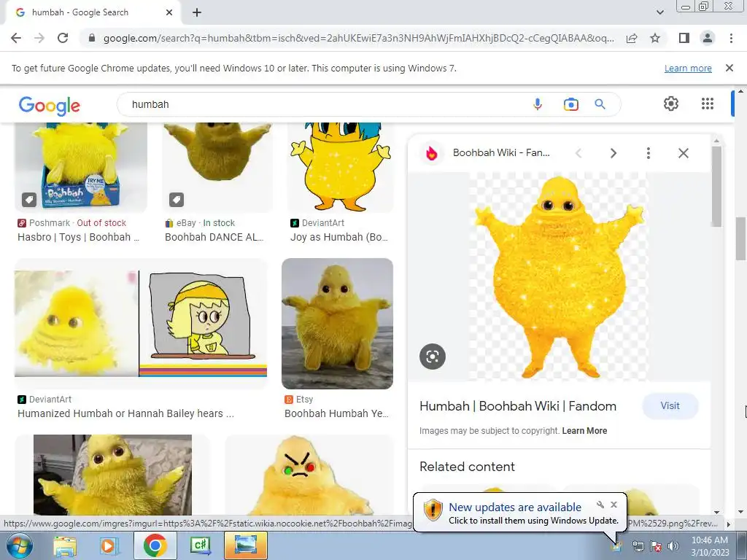747x560 pixels.
Task: Open the Chrome profile icon
Action: (708, 38)
